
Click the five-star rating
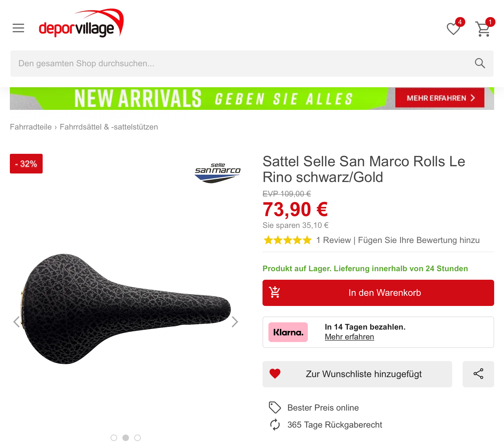(x=287, y=240)
